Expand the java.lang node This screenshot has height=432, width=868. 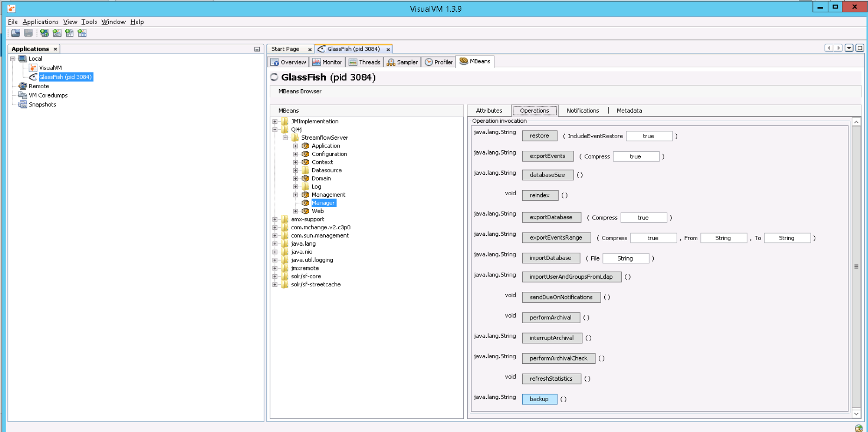click(275, 244)
